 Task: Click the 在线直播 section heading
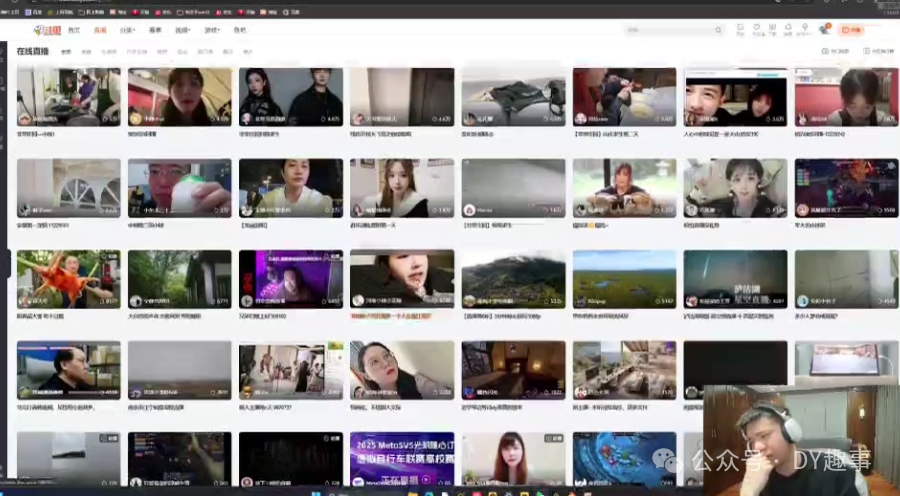tap(33, 51)
